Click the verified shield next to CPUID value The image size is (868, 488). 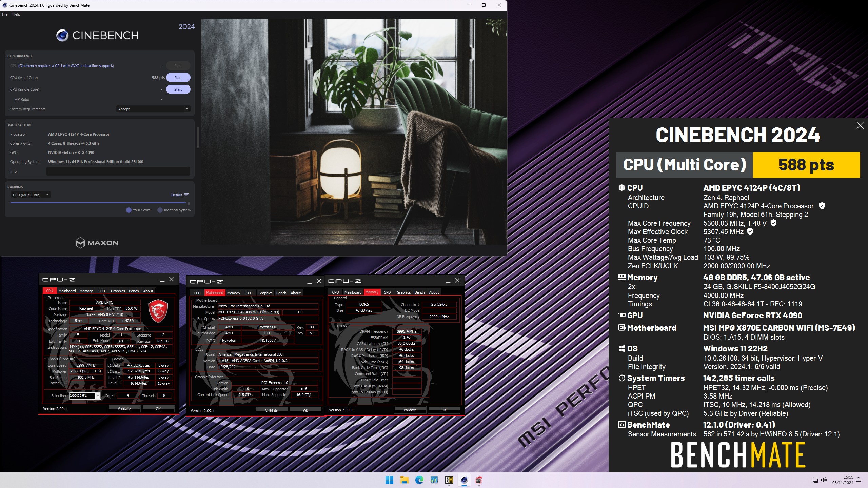(822, 206)
